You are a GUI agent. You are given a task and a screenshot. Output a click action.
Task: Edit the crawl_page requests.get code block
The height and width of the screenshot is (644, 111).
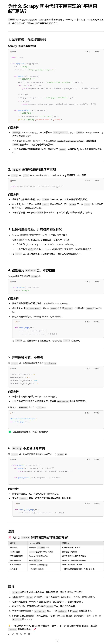point(97,322)
